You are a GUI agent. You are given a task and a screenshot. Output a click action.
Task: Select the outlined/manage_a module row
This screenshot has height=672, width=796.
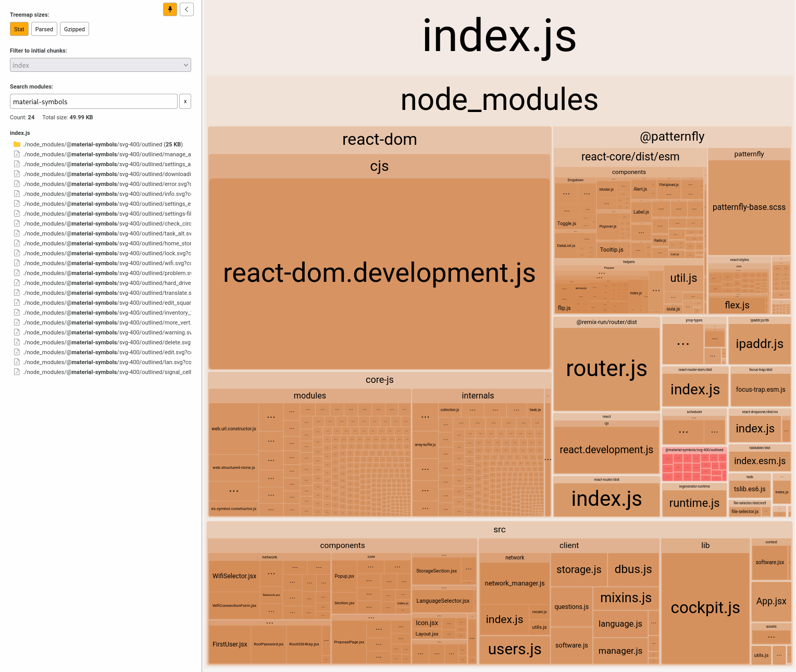pos(103,154)
